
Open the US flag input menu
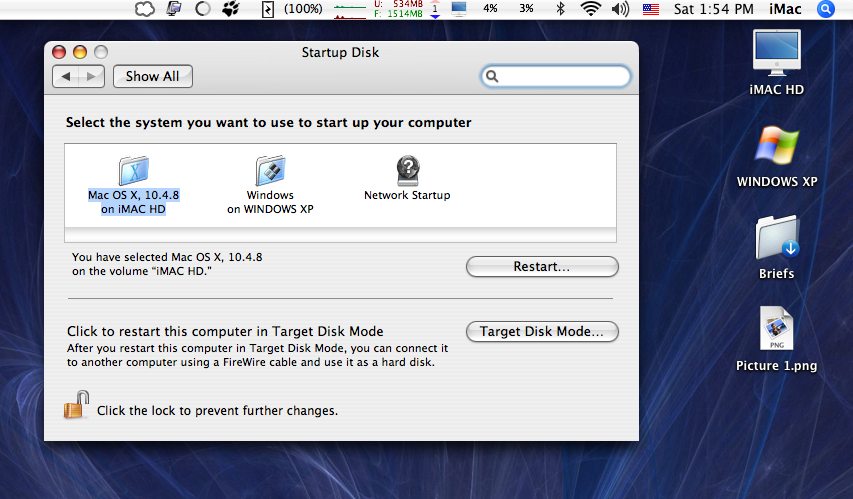(651, 9)
